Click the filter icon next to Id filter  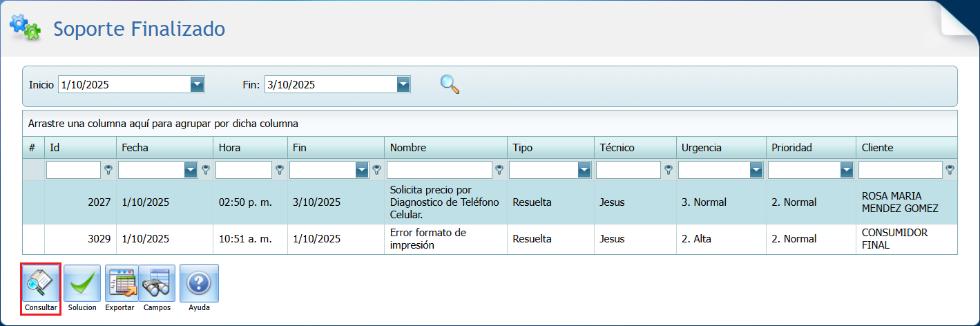tap(108, 170)
